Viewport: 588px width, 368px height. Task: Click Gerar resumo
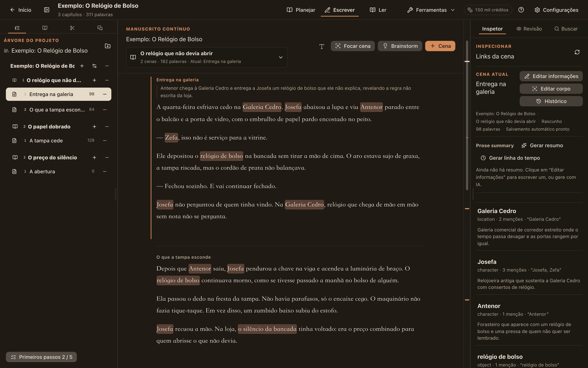click(542, 146)
